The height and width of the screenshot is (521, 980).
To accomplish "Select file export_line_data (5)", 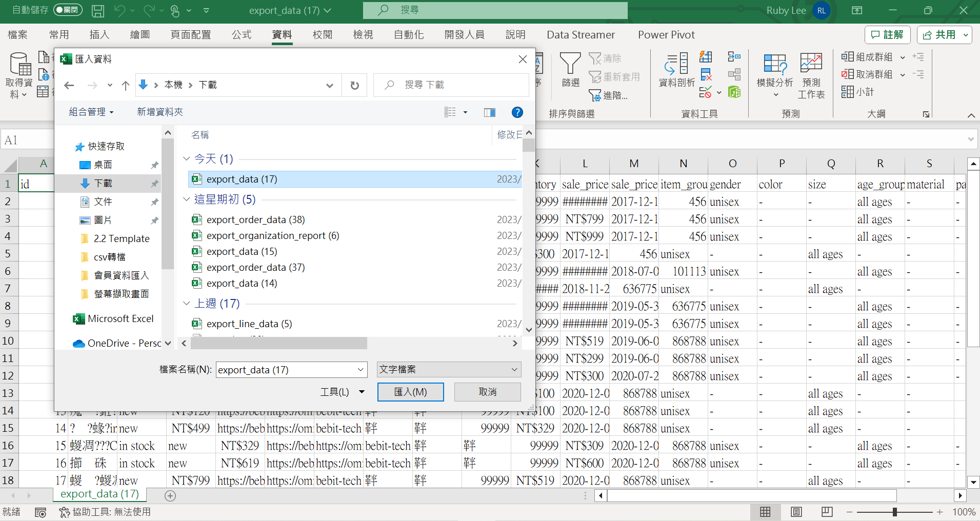I will click(x=249, y=324).
